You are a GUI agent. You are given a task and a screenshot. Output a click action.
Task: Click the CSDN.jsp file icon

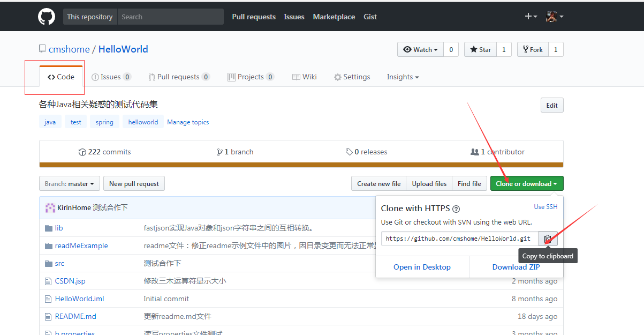48,281
